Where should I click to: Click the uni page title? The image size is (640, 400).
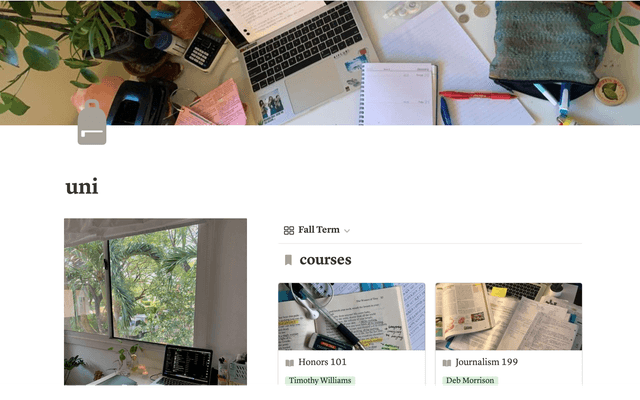pyautogui.click(x=82, y=187)
